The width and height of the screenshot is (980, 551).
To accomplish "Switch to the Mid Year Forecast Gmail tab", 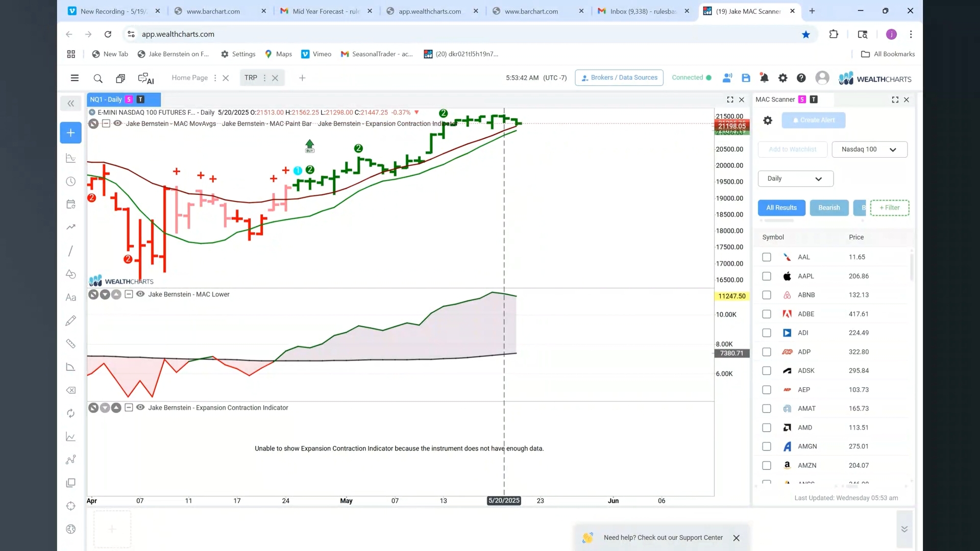I will pos(326,11).
